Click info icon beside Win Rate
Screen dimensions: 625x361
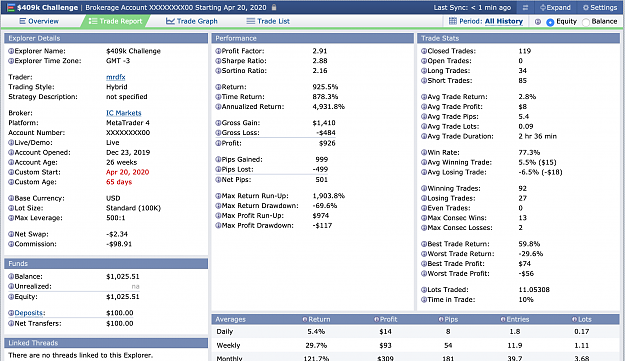(424, 152)
